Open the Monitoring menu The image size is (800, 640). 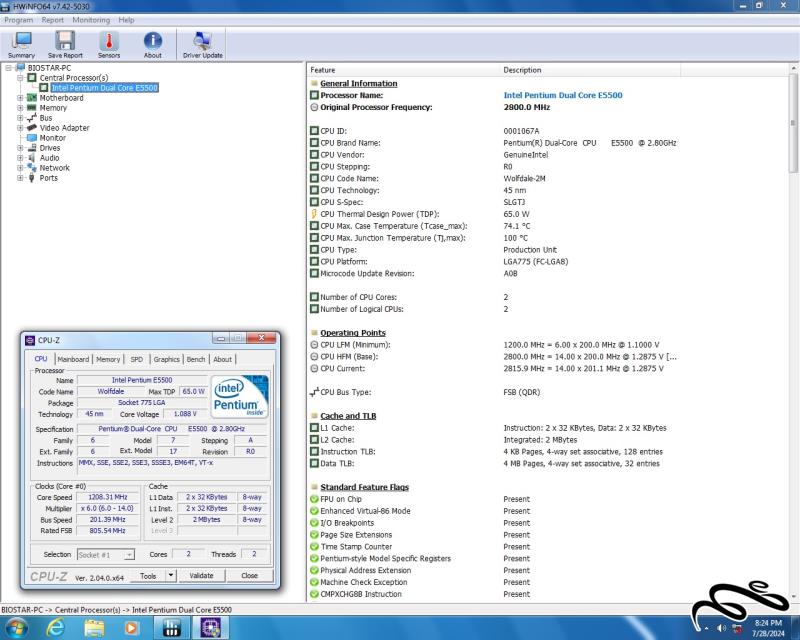[x=91, y=20]
